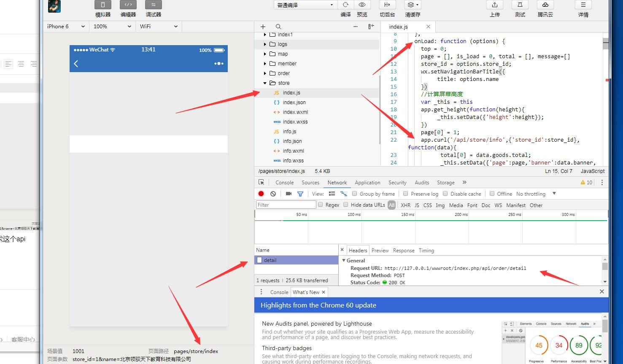Tick the Offline checkbox
The width and height of the screenshot is (623, 364).
point(492,194)
